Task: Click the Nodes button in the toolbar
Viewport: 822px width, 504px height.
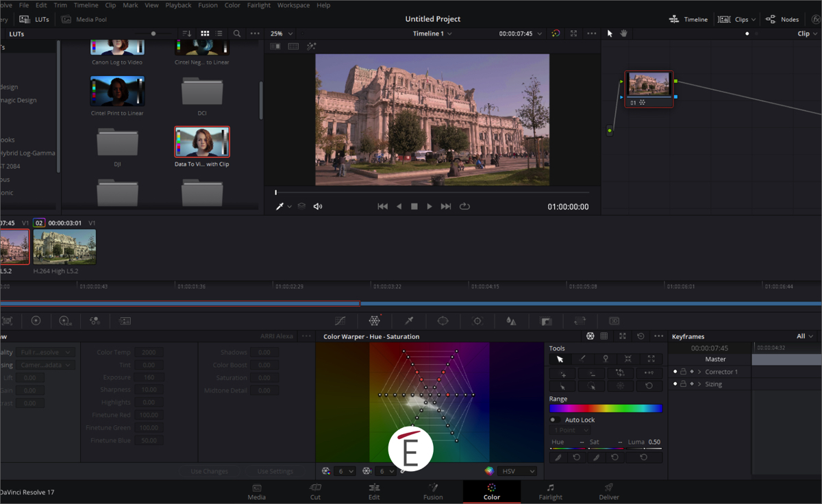Action: coord(782,19)
